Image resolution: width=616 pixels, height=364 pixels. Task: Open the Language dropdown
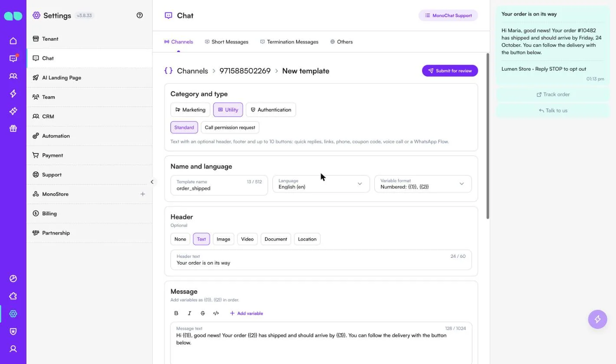[x=321, y=184]
